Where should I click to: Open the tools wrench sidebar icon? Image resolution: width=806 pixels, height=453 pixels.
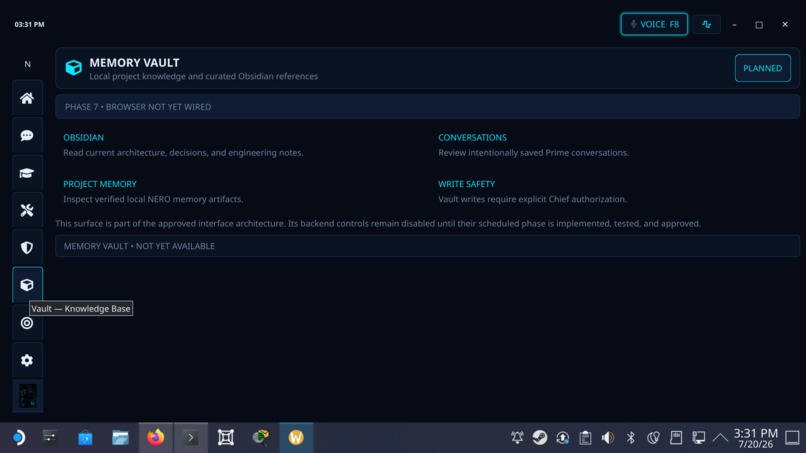pos(27,210)
